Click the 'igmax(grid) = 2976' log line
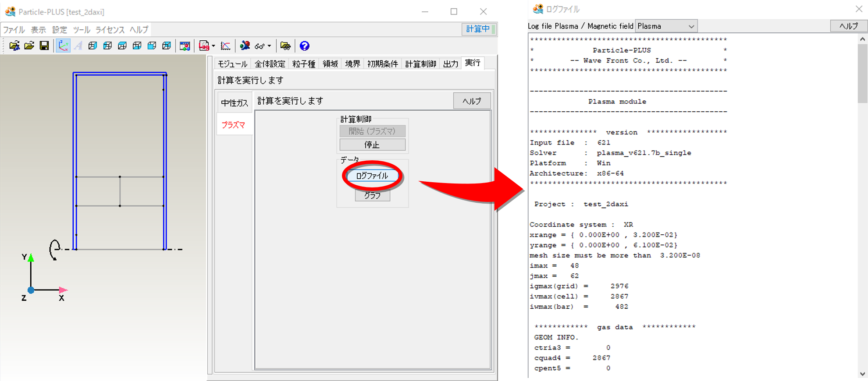 point(579,286)
